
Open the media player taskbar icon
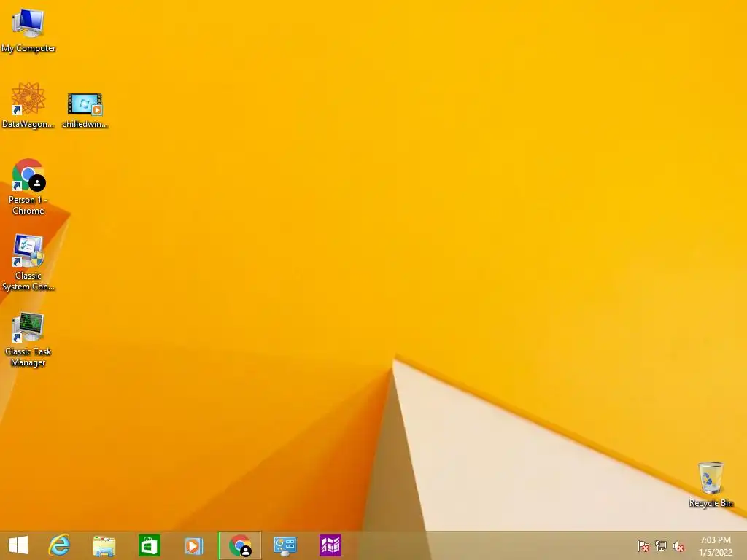[x=194, y=545]
